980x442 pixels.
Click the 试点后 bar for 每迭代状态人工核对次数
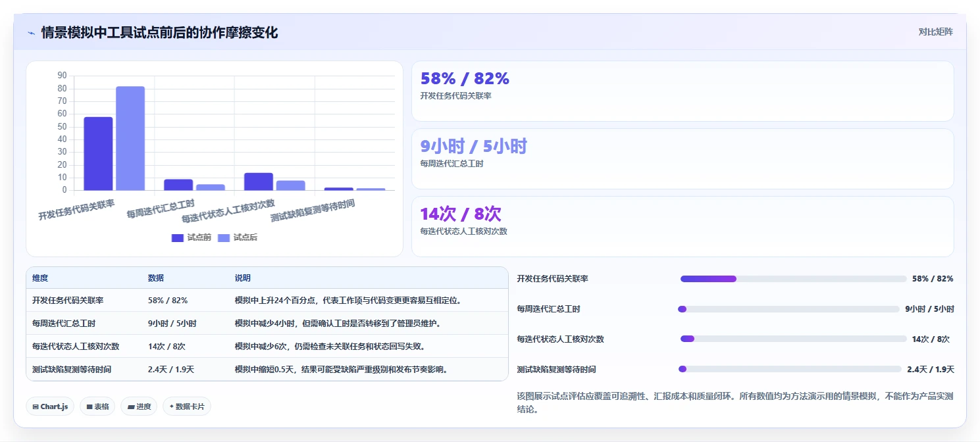291,185
